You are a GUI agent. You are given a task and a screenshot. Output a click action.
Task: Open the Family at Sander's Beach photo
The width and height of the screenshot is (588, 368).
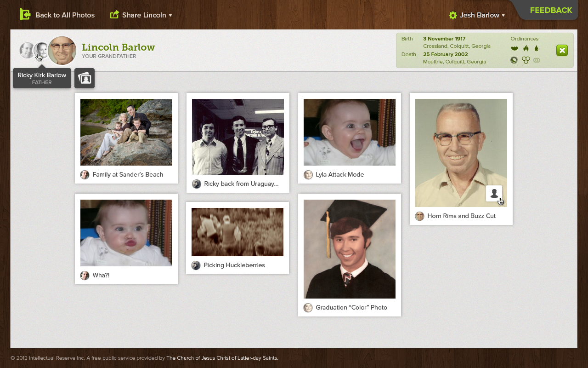[126, 132]
